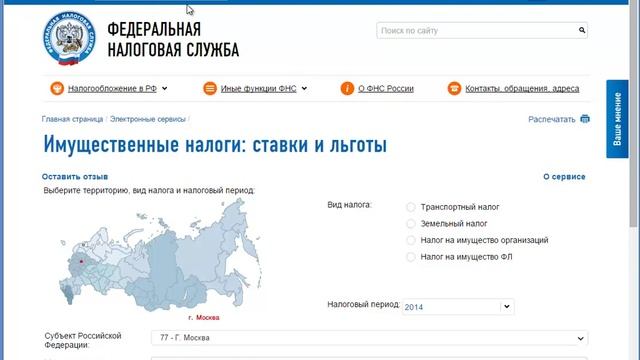Click the orange phone icon for contacts
Image resolution: width=640 pixels, height=360 pixels.
(x=454, y=88)
